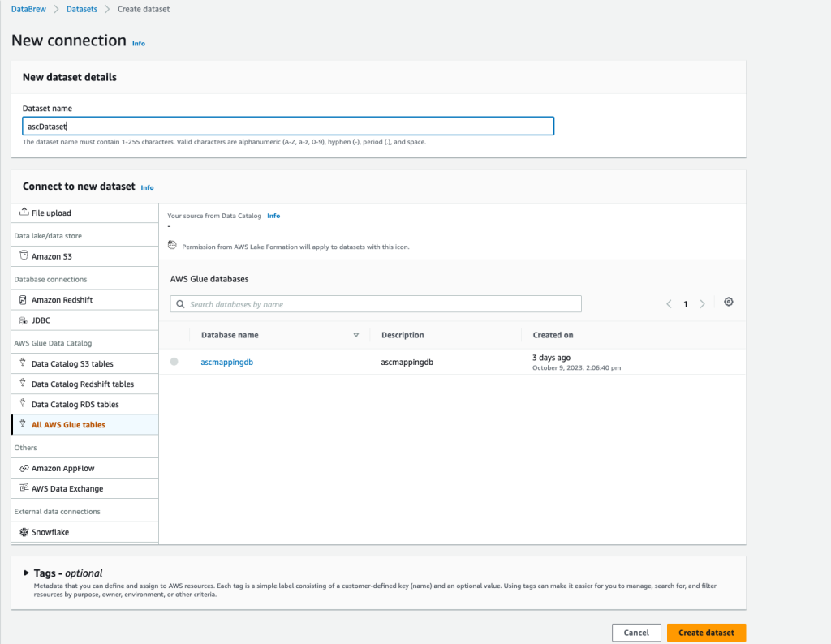Choose the Snowflake external connection
Image resolution: width=831 pixels, height=644 pixels.
pos(51,532)
